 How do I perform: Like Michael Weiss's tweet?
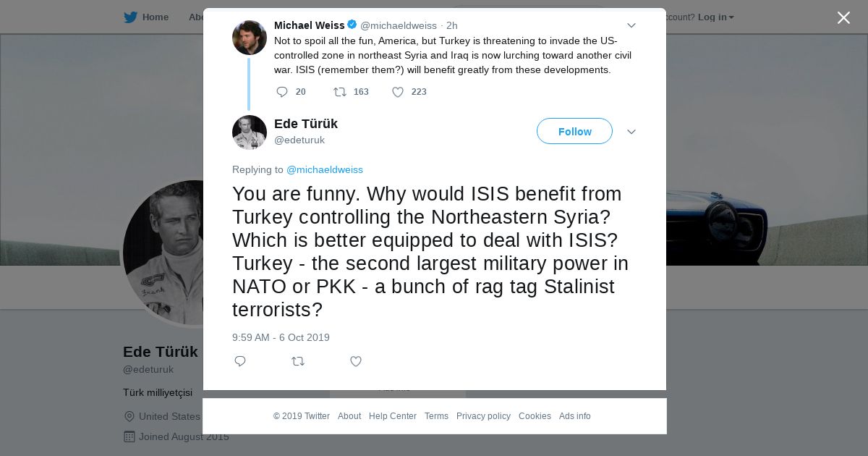click(398, 92)
